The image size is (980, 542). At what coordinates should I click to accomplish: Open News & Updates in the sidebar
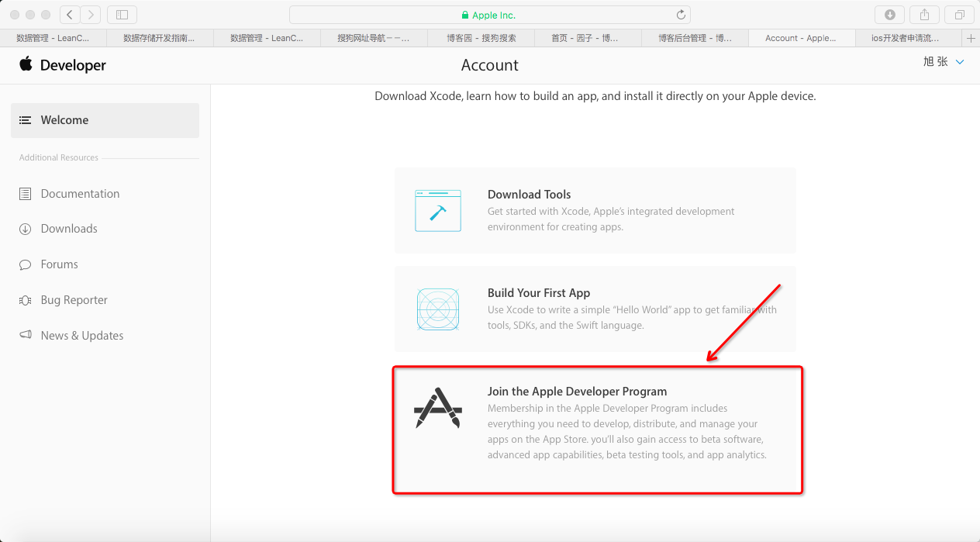coord(82,336)
